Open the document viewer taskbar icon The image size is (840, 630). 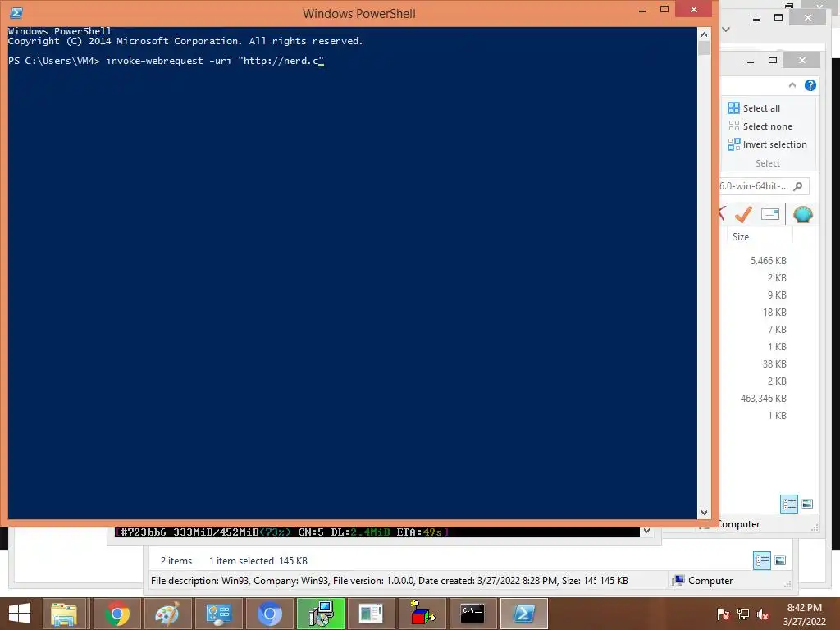[x=371, y=614]
